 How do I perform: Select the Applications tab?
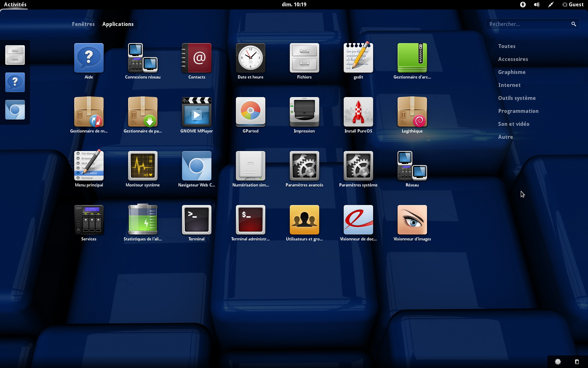pos(118,24)
